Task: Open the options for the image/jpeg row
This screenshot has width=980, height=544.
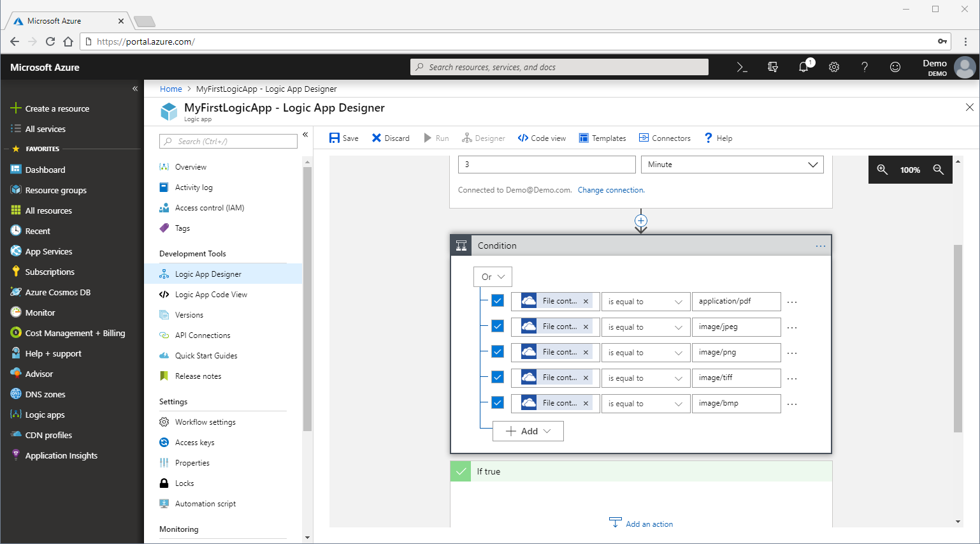Action: pos(792,328)
